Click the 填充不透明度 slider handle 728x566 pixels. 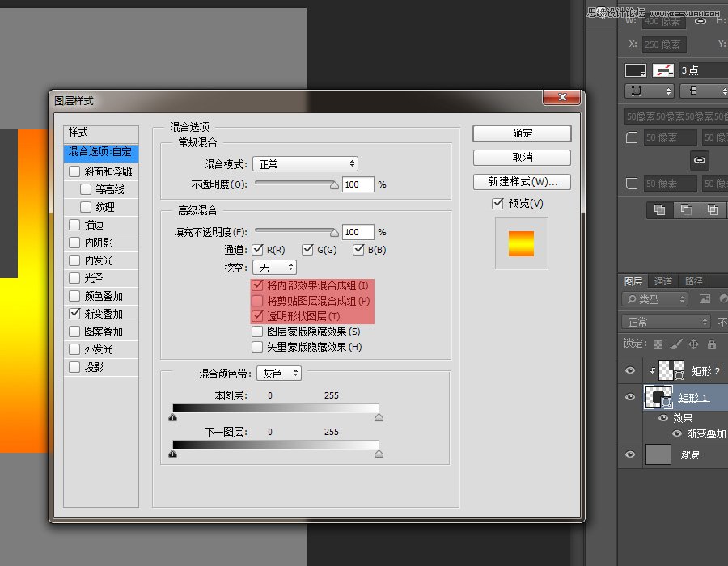coord(334,232)
